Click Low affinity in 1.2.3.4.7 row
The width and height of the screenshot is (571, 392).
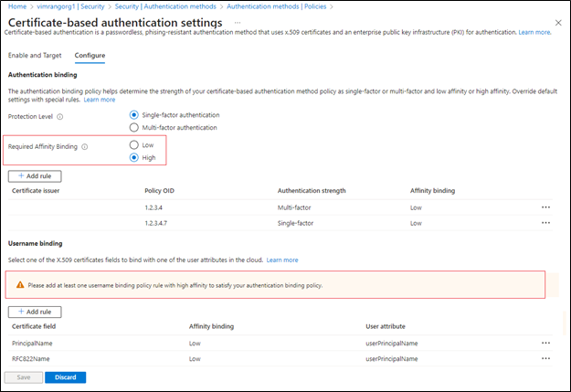coord(416,223)
